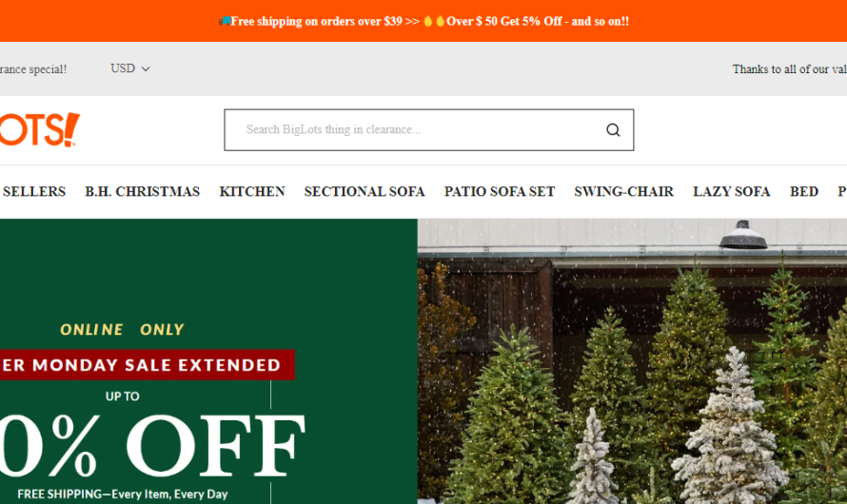Image resolution: width=847 pixels, height=504 pixels.
Task: Open the Bed category
Action: (804, 191)
